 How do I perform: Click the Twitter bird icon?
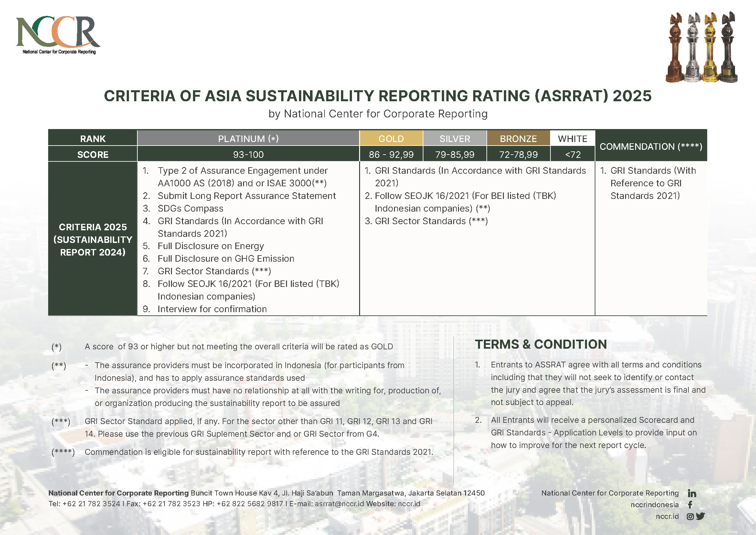pyautogui.click(x=700, y=516)
